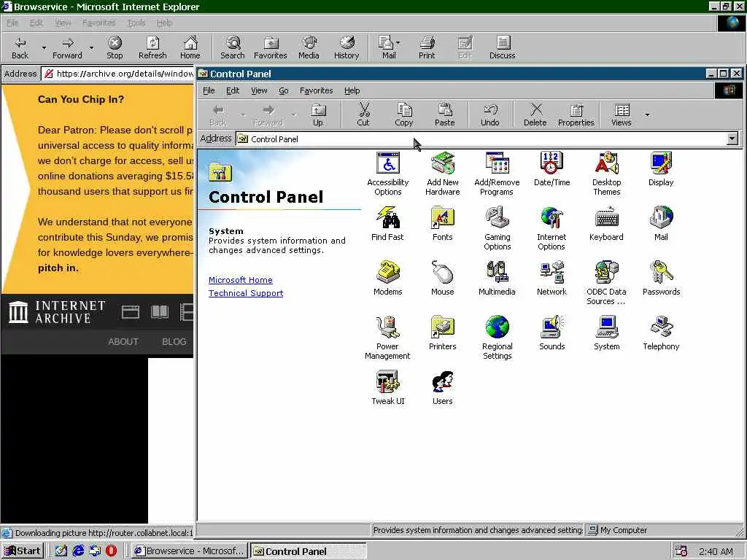This screenshot has width=747, height=560.
Task: Follow the Technical Support link
Action: point(246,293)
